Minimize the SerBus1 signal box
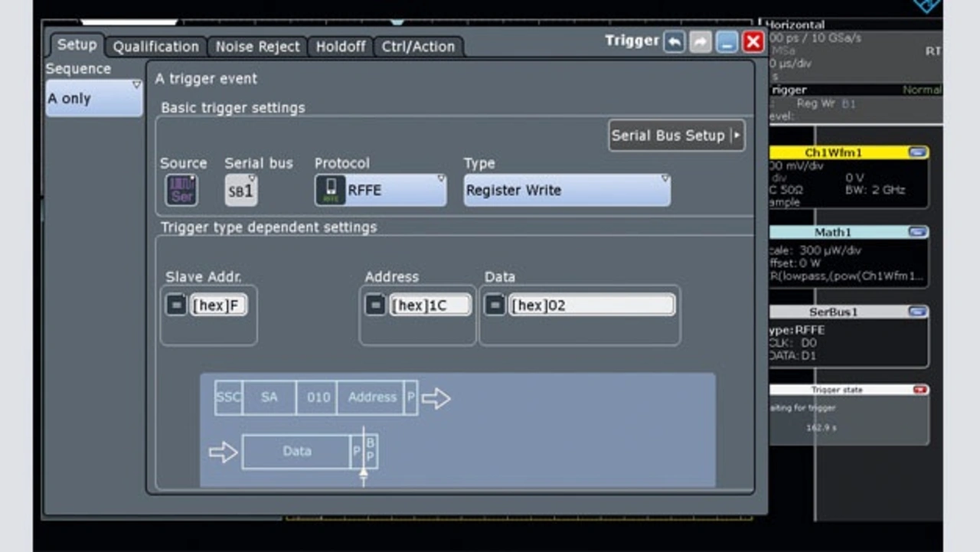Image resolution: width=980 pixels, height=552 pixels. point(916,312)
